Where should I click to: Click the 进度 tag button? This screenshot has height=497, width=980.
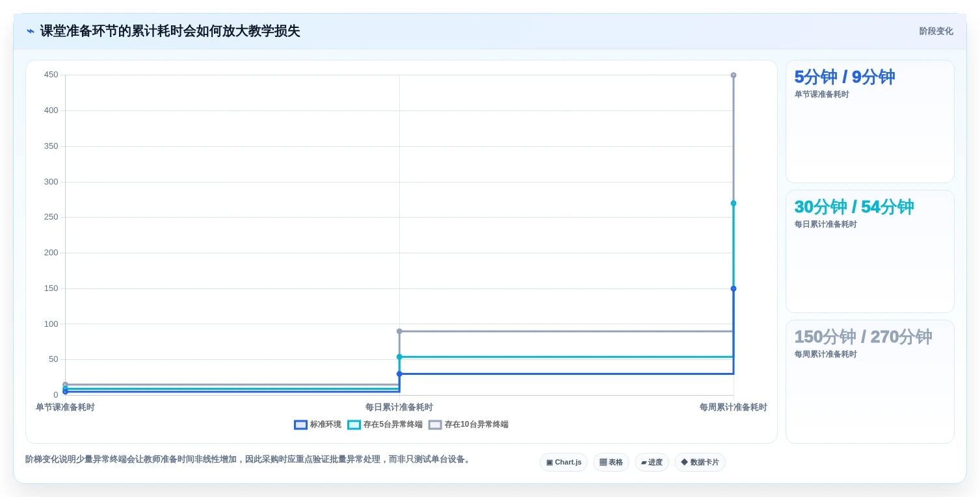coord(652,463)
